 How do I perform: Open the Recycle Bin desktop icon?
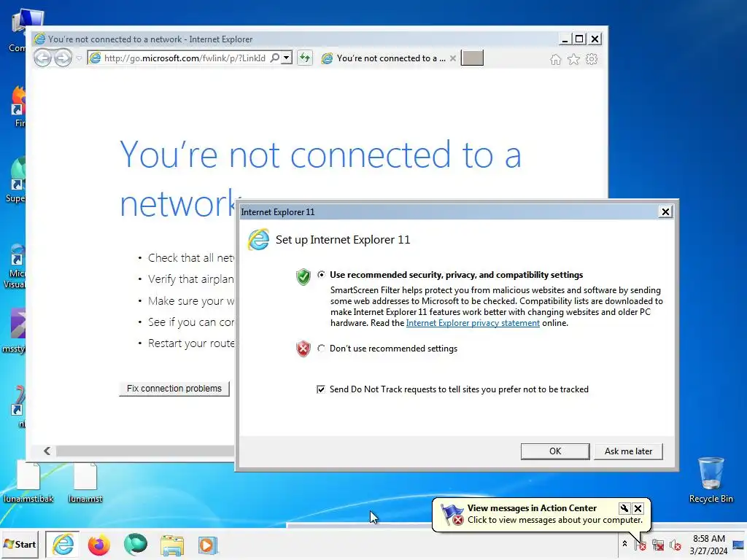coord(711,480)
